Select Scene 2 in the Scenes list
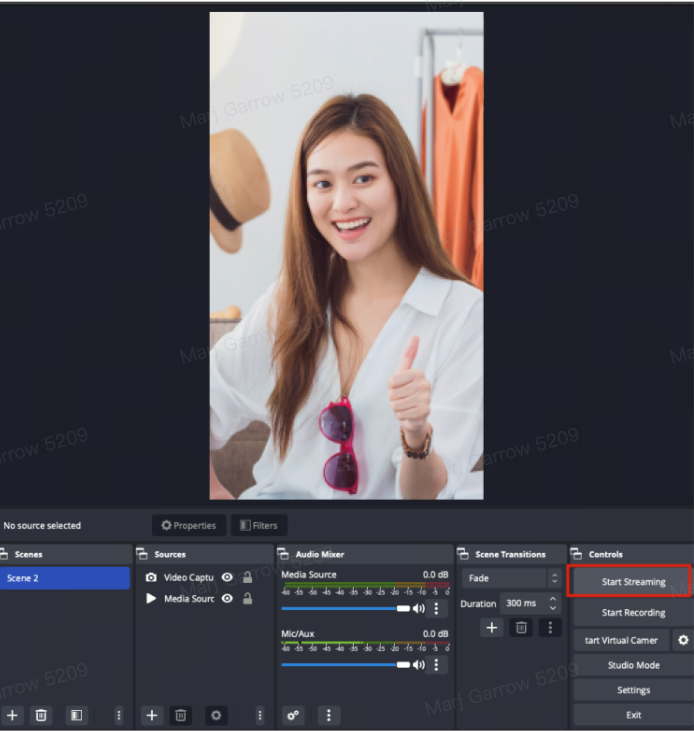 point(65,578)
